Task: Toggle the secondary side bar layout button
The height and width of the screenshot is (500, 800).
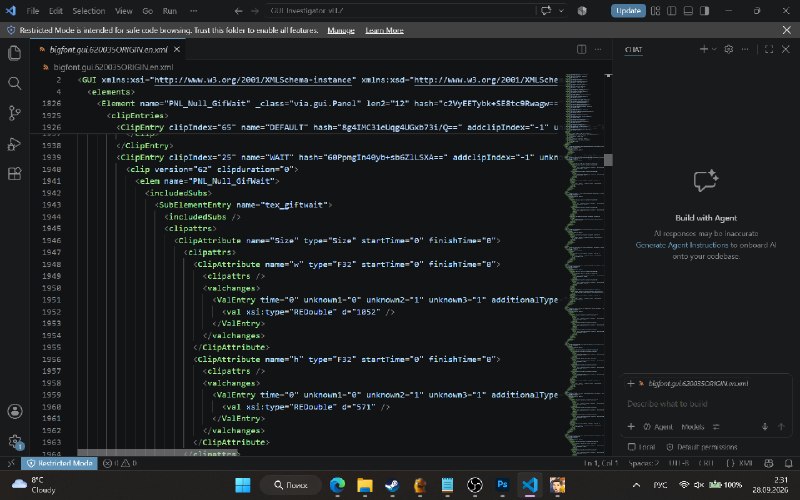Action: 704,11
